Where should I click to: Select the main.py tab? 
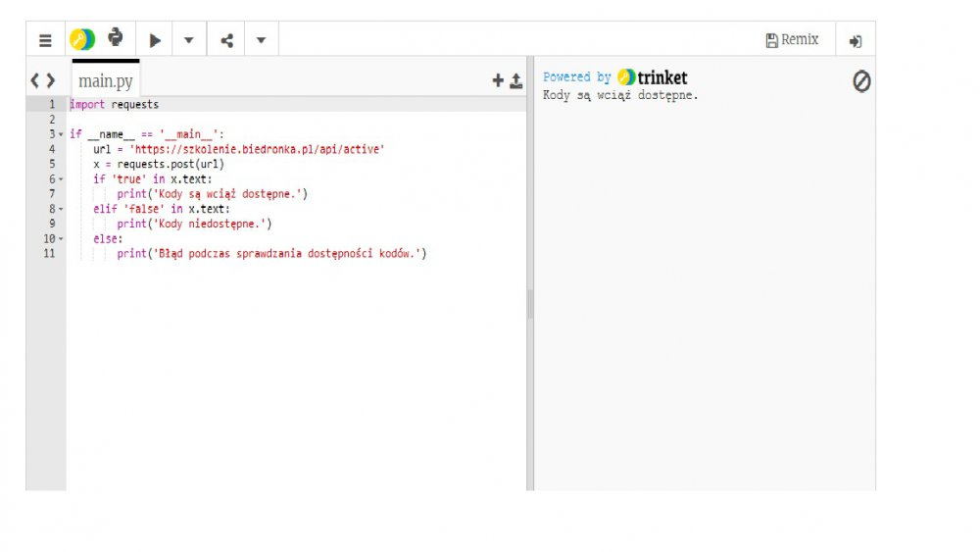pyautogui.click(x=106, y=81)
